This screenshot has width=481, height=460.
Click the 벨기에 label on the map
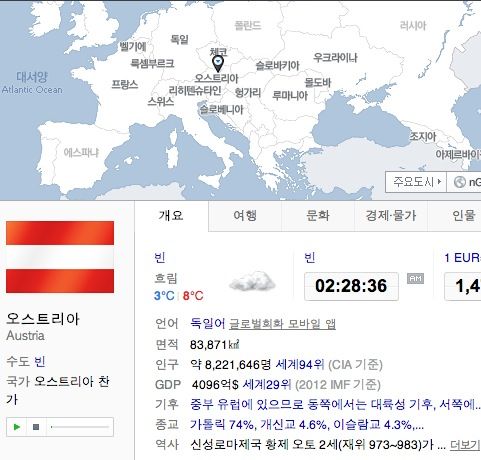(x=133, y=46)
